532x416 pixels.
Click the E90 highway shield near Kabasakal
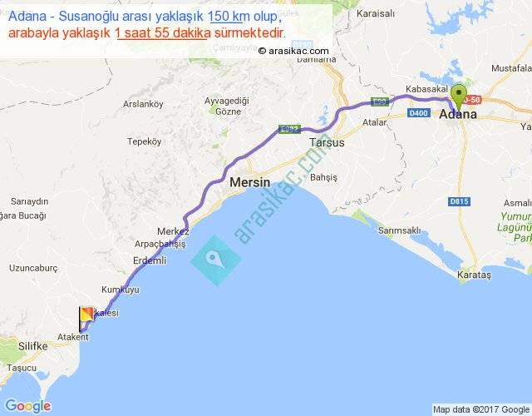pos(380,102)
